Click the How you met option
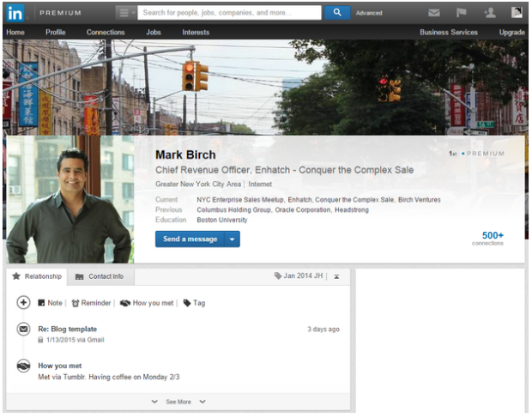The width and height of the screenshot is (532, 418). click(147, 303)
